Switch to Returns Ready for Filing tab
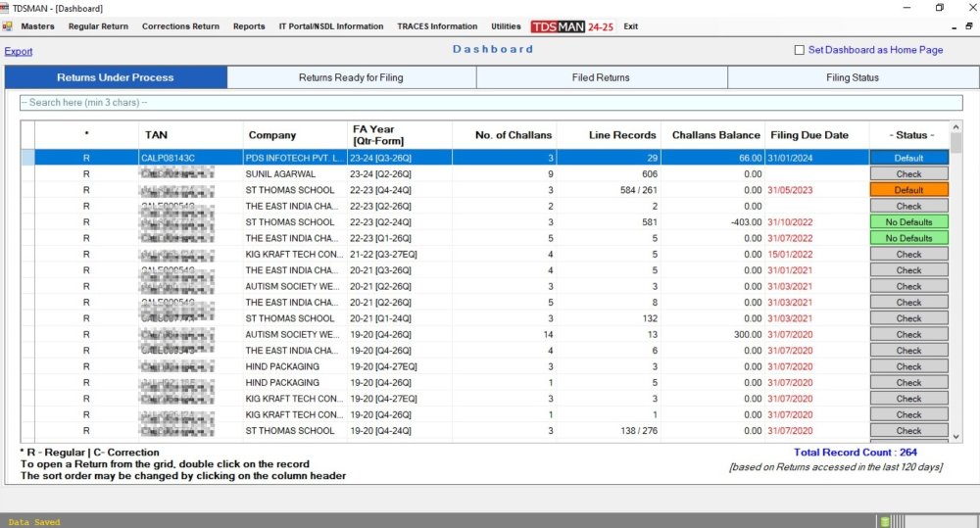The width and height of the screenshot is (980, 528). click(351, 77)
